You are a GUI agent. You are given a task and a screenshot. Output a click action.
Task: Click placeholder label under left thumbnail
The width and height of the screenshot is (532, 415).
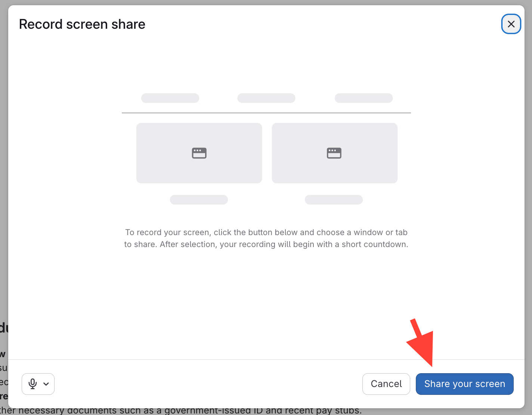click(x=199, y=200)
